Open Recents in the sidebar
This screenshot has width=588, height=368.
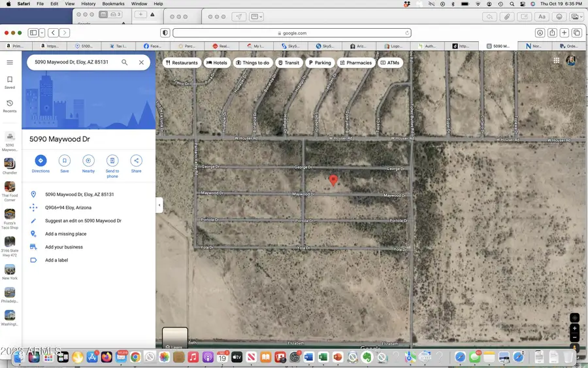tap(10, 106)
